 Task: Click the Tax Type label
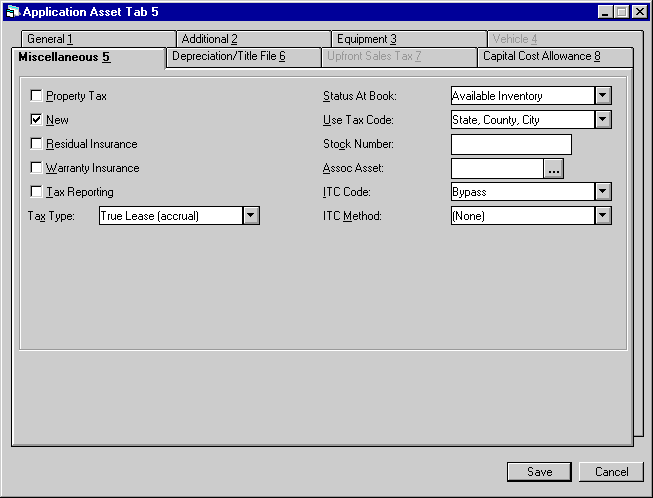[x=51, y=216]
